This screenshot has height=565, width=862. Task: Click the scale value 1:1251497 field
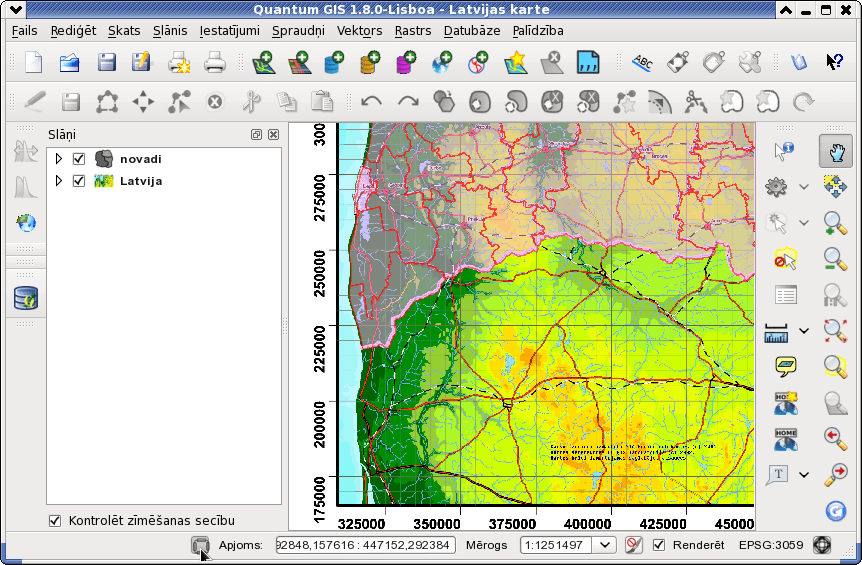(556, 545)
